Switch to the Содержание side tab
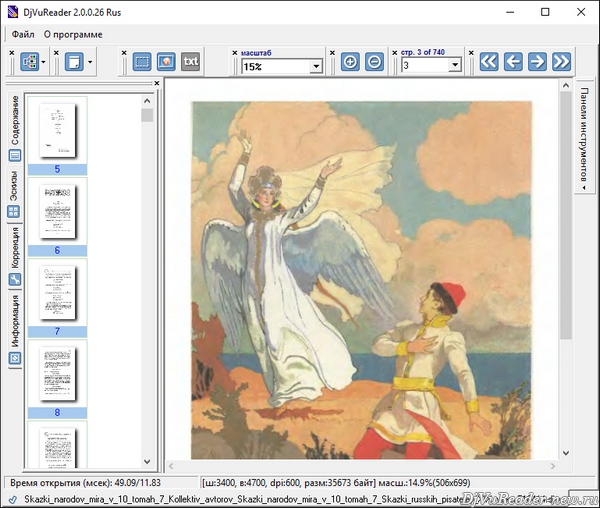 tap(15, 129)
